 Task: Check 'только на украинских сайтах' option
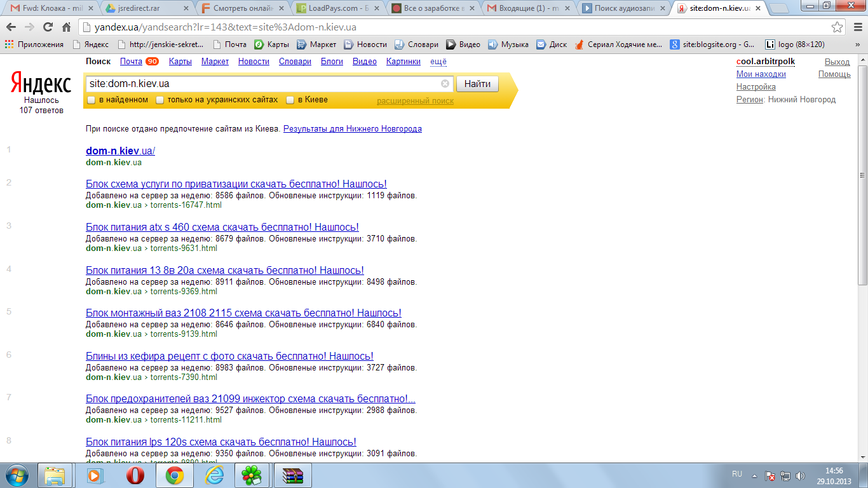point(160,100)
